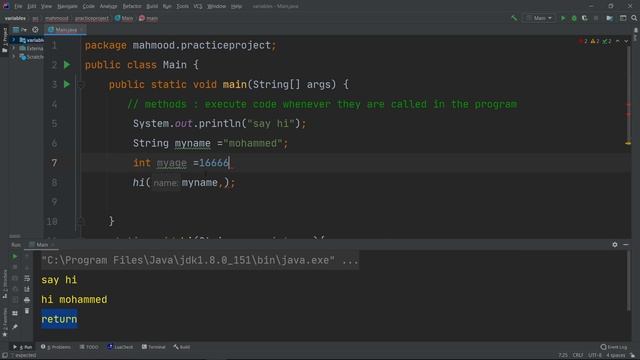Viewport: 640px width, 360px height.
Task: Open the Problems tool window tab
Action: pyautogui.click(x=56, y=347)
